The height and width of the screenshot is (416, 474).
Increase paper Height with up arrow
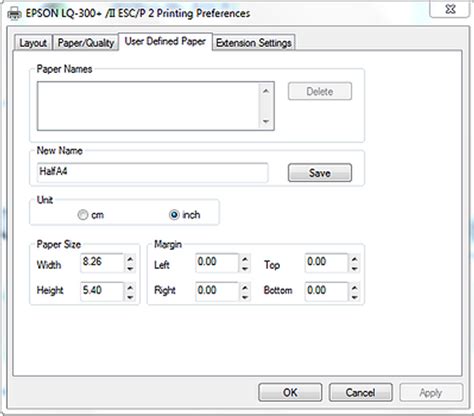click(x=130, y=287)
